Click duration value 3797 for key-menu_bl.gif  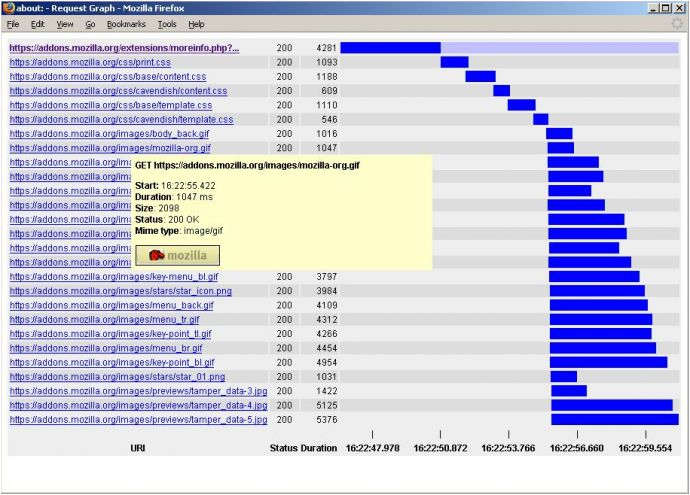[x=327, y=277]
